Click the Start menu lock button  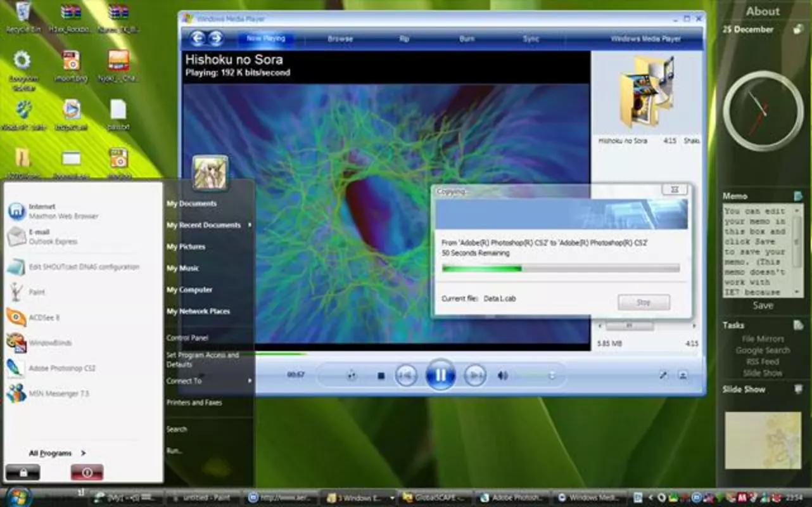pyautogui.click(x=23, y=472)
